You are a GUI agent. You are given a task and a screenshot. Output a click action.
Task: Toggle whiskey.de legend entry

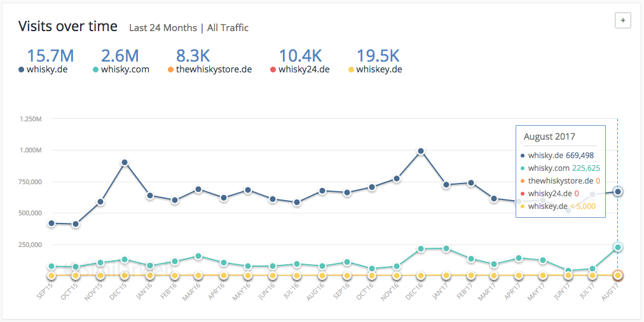(x=375, y=69)
